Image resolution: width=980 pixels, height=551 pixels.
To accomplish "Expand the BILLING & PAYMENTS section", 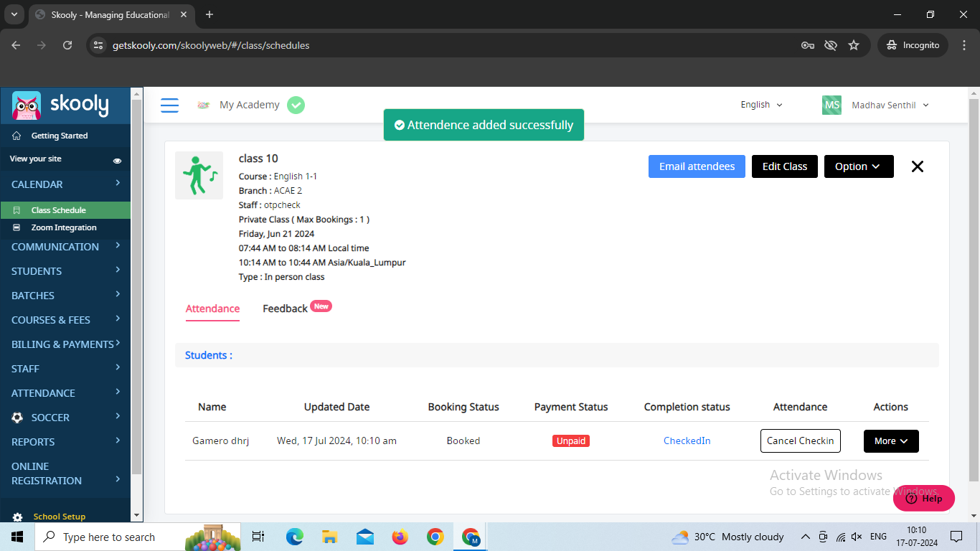I will [65, 344].
